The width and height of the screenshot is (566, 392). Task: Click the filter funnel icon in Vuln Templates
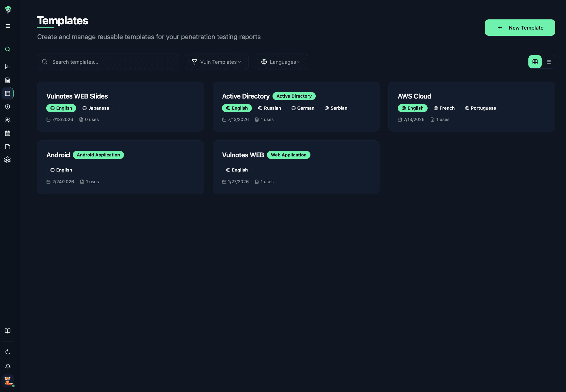(194, 62)
